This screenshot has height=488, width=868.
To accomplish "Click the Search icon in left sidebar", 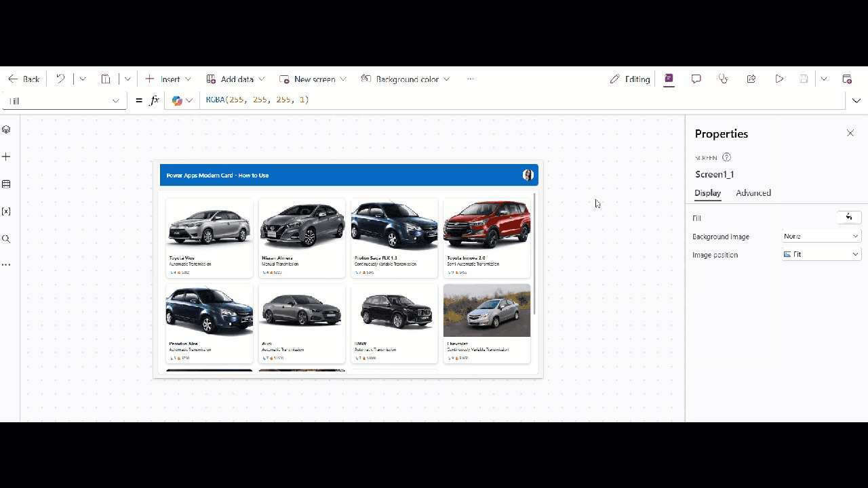I will (6, 239).
